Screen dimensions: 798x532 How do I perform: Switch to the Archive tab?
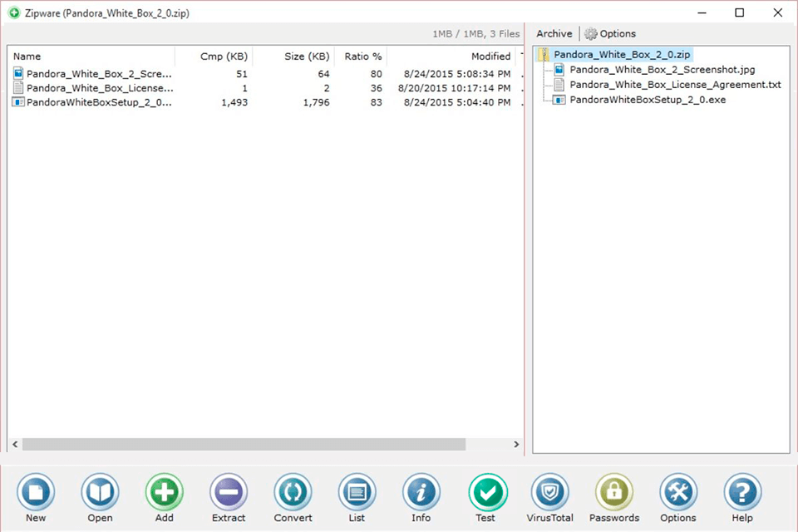point(554,33)
